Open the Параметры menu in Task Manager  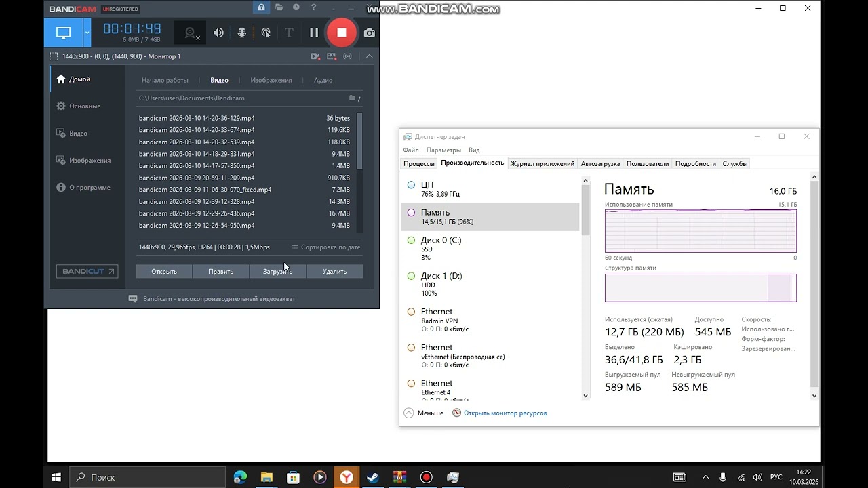[444, 150]
